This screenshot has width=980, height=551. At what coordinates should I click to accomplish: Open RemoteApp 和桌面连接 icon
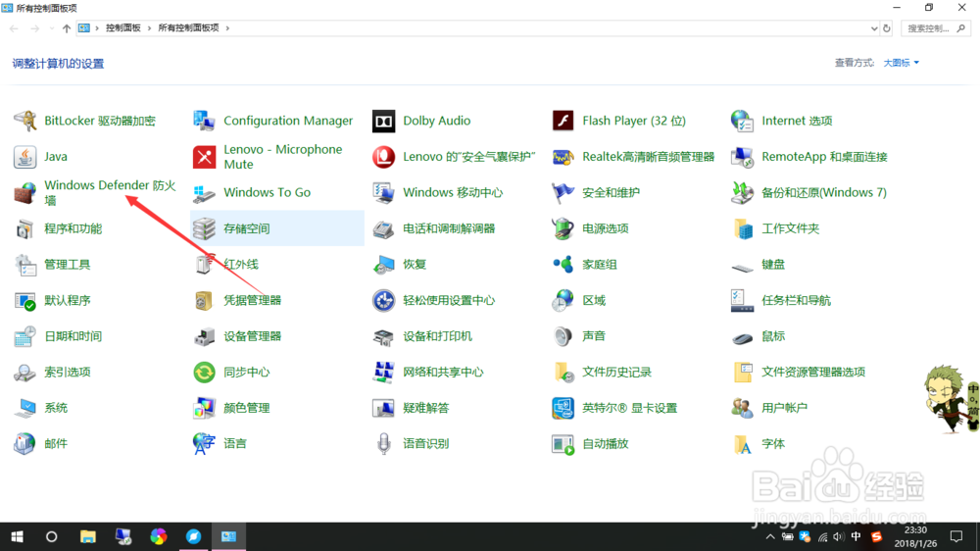pyautogui.click(x=743, y=156)
